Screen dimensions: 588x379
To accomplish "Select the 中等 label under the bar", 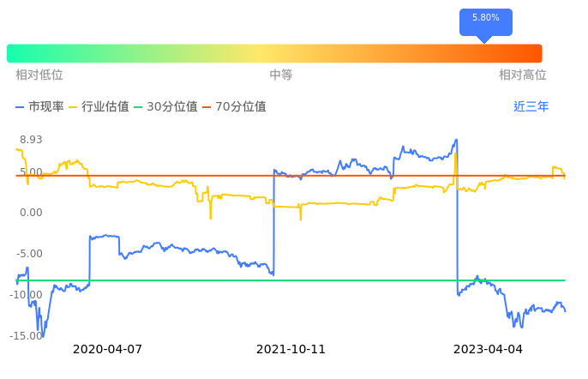I will click(281, 75).
